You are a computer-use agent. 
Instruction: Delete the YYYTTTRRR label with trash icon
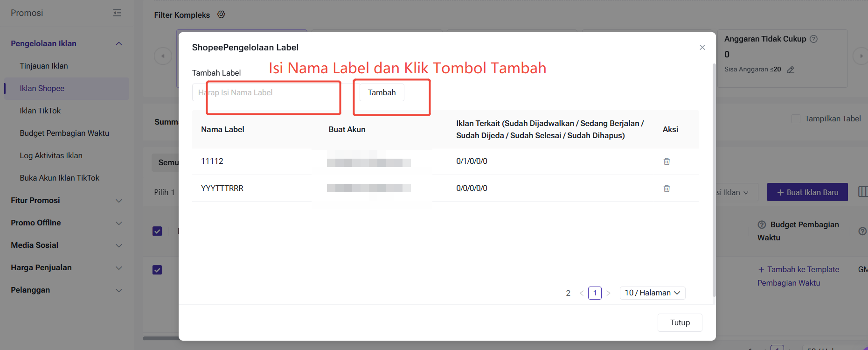click(667, 189)
